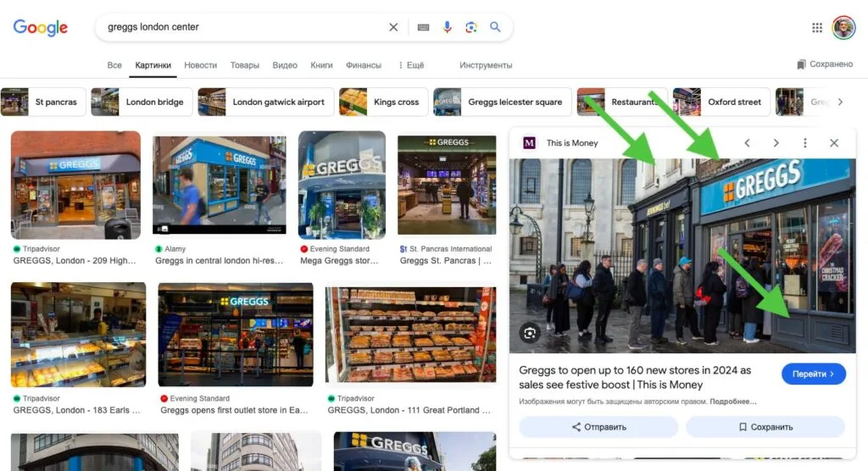Screen dimensions: 868x471
Task: Open the account profile avatar
Action: 843,28
